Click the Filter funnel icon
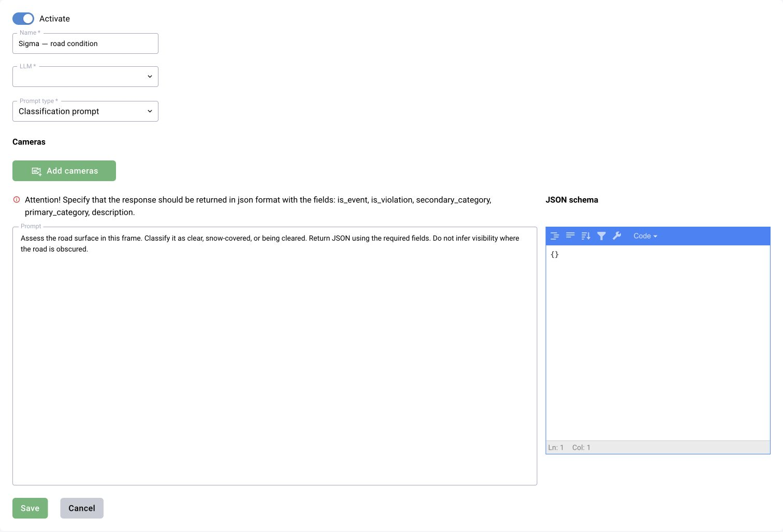Image resolution: width=783 pixels, height=532 pixels. point(601,236)
